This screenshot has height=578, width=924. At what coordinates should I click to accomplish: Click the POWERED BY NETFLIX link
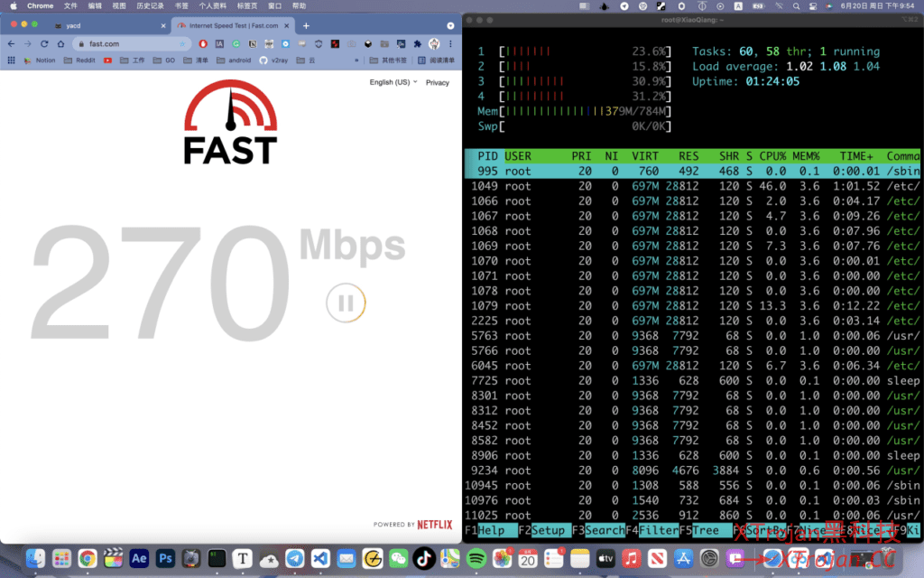pos(414,526)
